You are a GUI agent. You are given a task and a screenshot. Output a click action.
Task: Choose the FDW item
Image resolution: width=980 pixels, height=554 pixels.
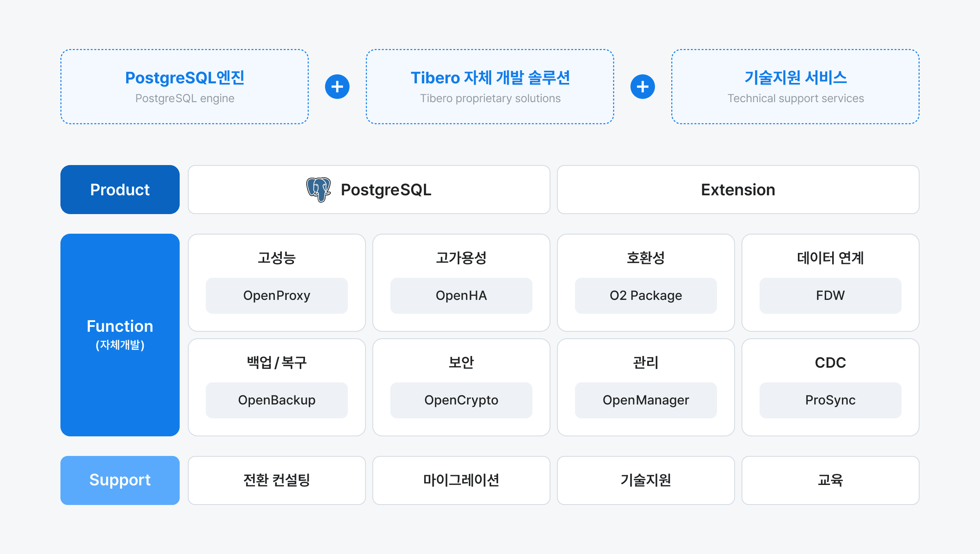(830, 295)
